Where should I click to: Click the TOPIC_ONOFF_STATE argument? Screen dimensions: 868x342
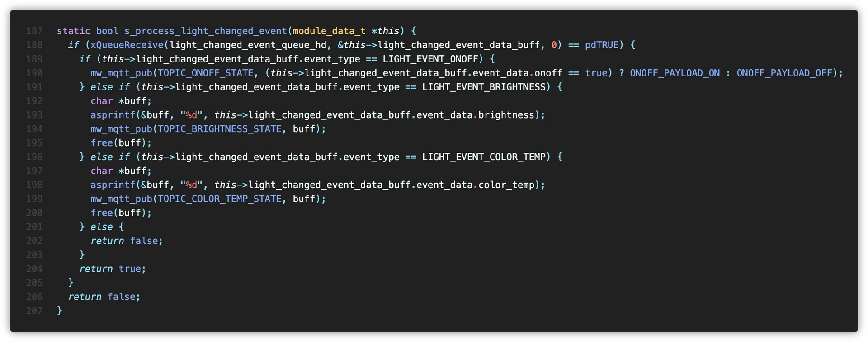[205, 73]
